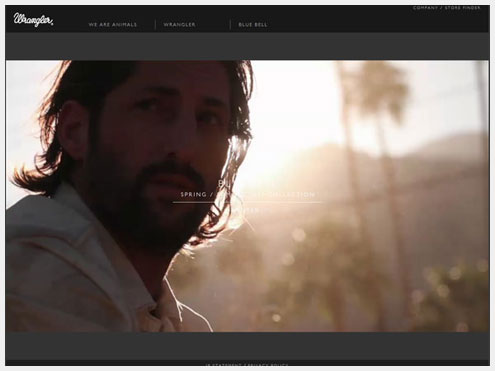
Task: Click the Enter link below the collection title
Action: click(247, 210)
